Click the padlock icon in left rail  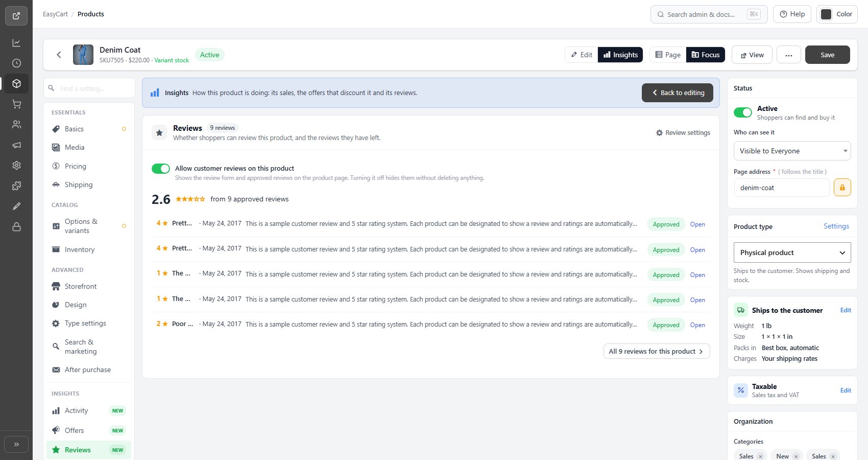coord(16,226)
